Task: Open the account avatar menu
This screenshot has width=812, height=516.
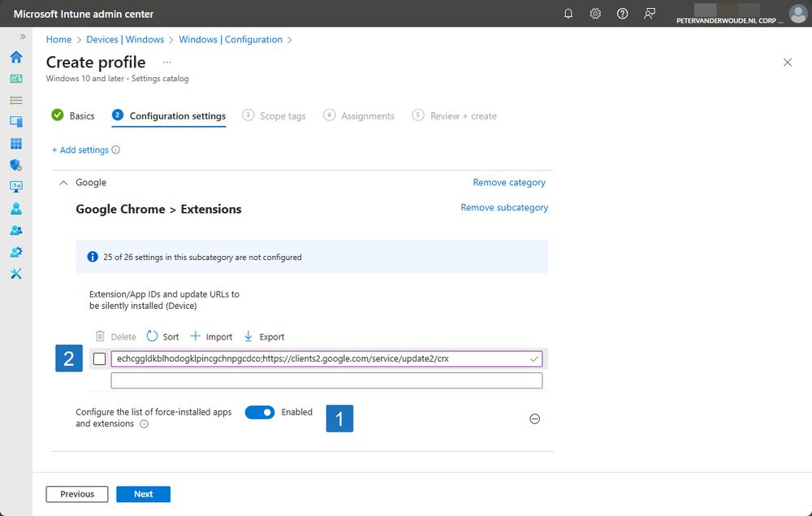Action: 798,14
